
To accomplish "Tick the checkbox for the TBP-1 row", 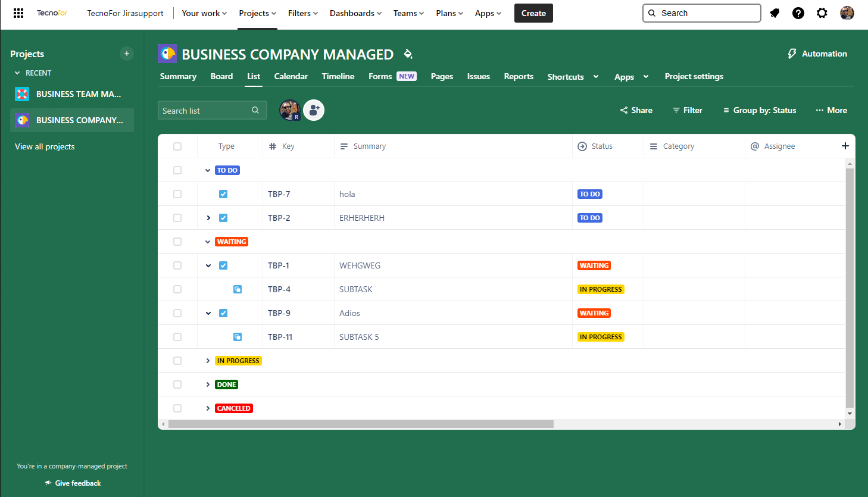I will 177,265.
